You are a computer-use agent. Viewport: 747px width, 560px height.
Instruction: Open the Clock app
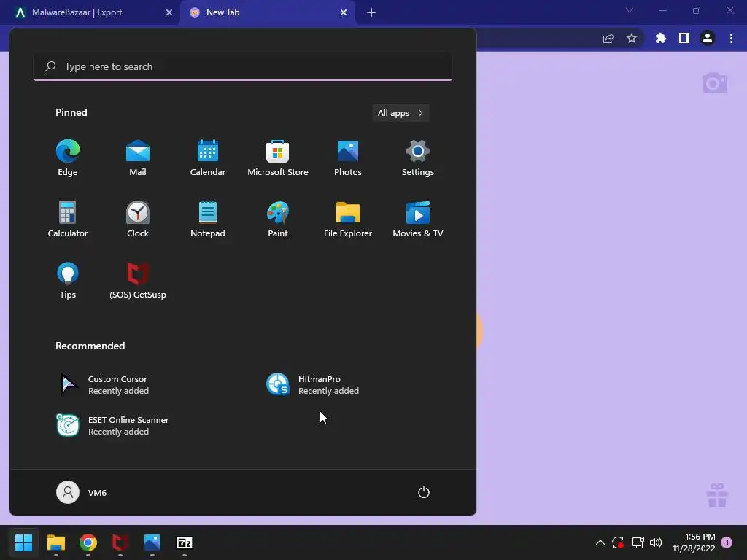tap(138, 219)
